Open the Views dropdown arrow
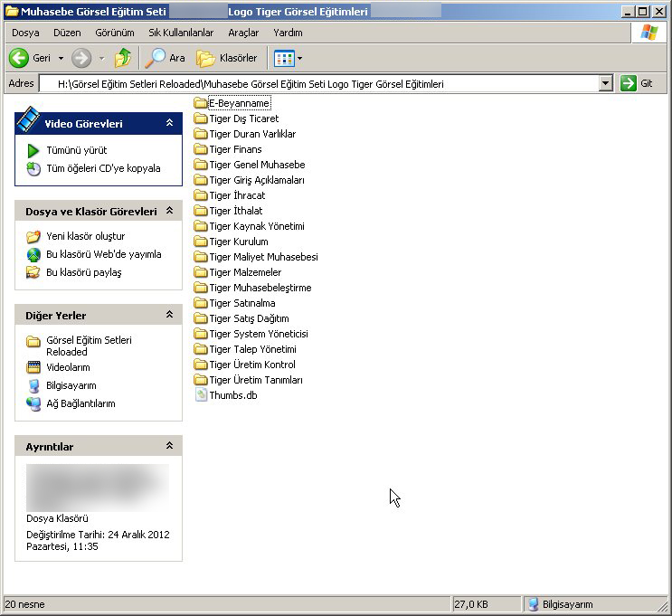This screenshot has height=616, width=672. (x=299, y=58)
